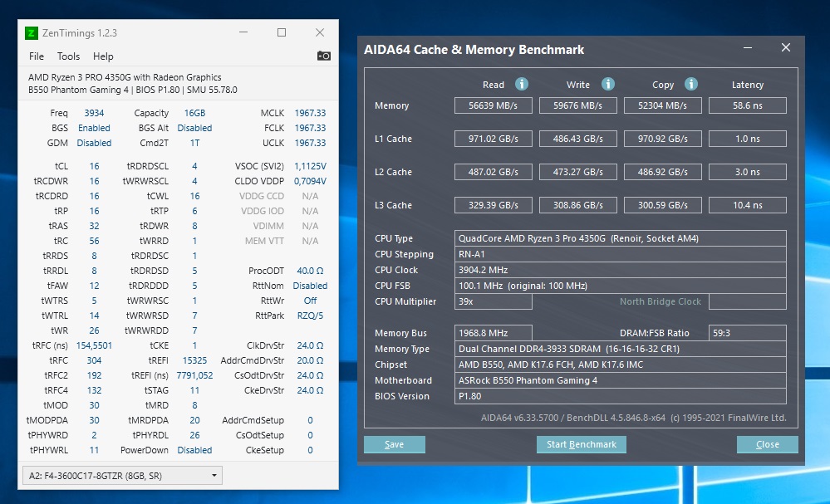Take a screenshot with ZenTimings camera icon
The height and width of the screenshot is (504, 830).
point(324,56)
